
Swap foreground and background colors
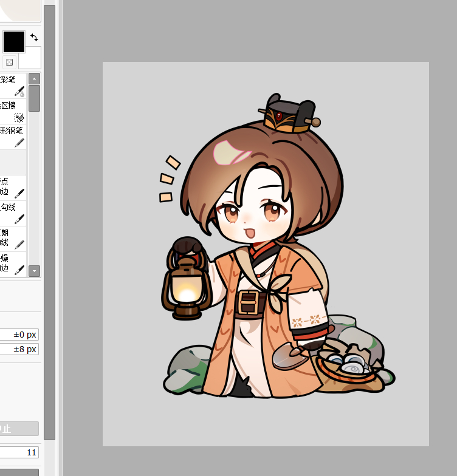34,38
